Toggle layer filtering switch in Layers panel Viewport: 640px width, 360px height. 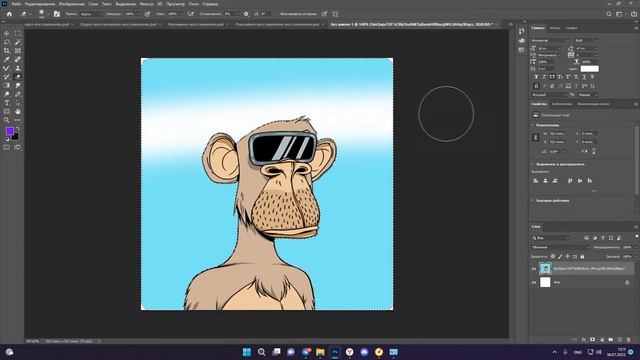pos(637,237)
